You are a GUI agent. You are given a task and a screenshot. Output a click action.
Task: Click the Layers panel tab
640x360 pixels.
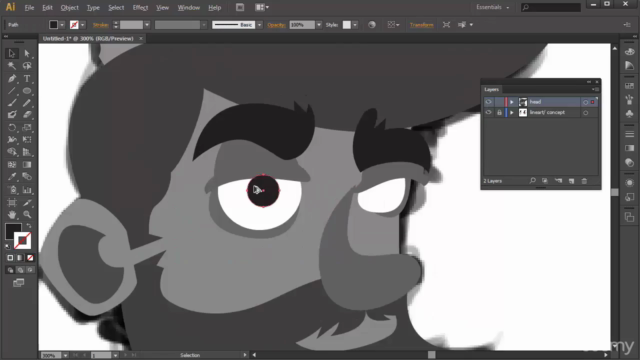pos(491,89)
